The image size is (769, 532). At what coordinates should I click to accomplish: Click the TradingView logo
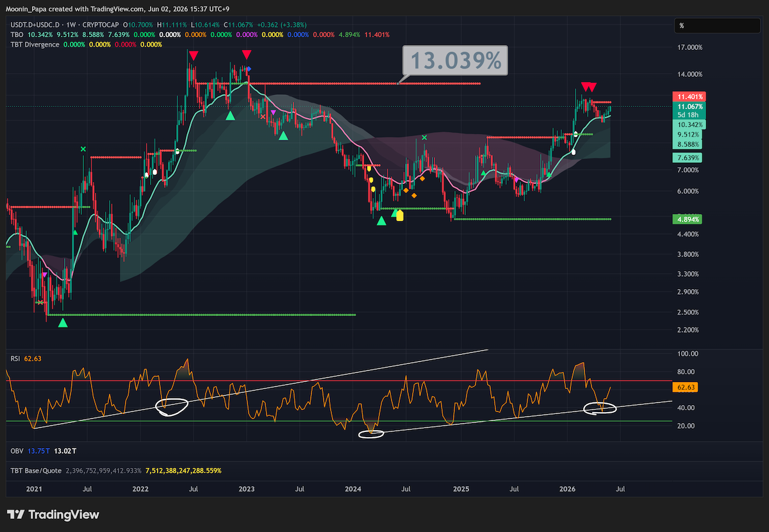coord(53,515)
